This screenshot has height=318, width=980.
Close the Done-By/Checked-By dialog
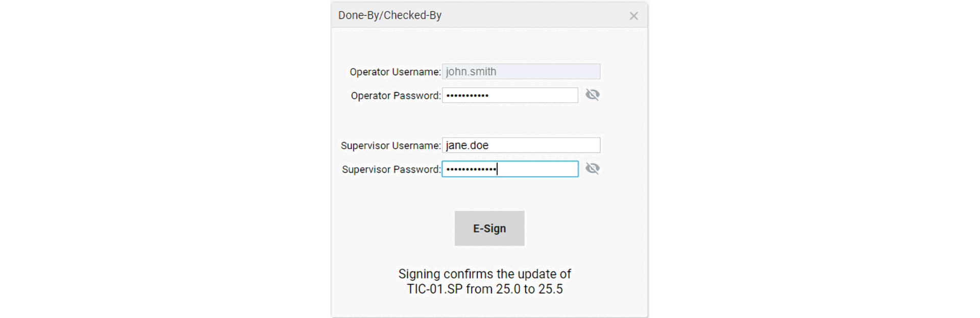coord(633,16)
